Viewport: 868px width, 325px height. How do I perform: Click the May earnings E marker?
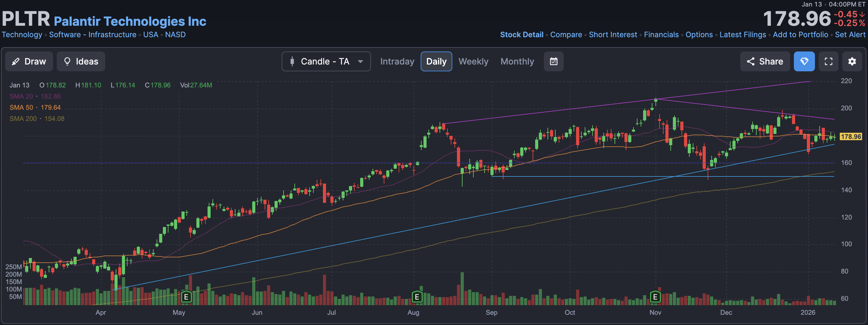[x=186, y=297]
